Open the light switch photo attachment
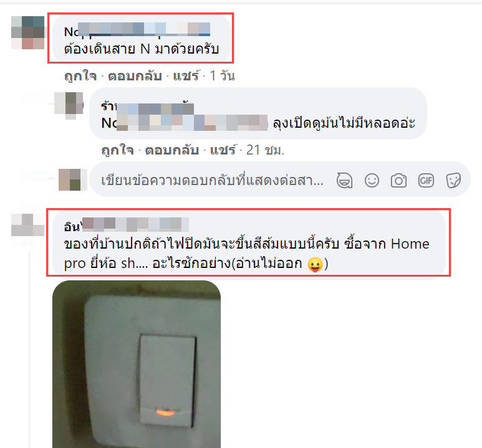Viewport: 482px width, 448px height. (x=137, y=364)
